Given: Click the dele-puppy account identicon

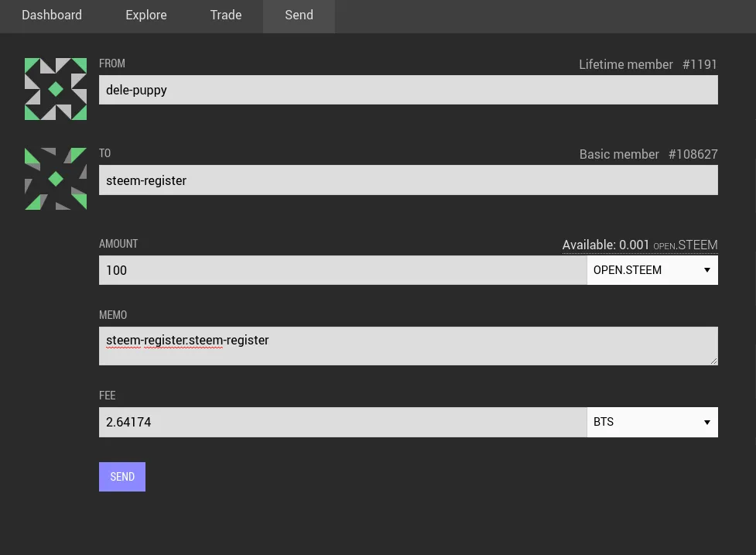Looking at the screenshot, I should [56, 89].
